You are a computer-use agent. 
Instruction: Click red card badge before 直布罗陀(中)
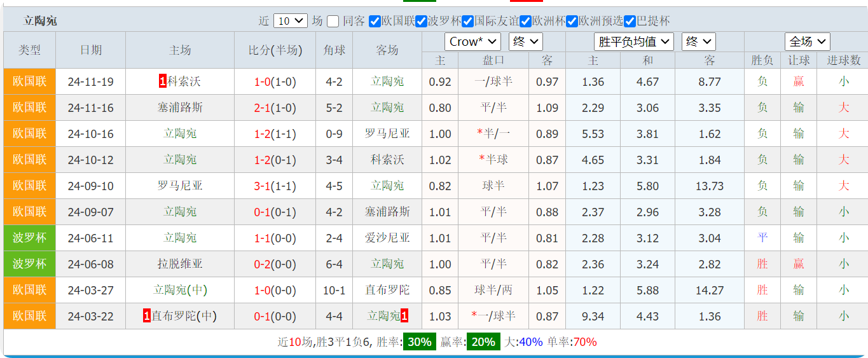147,316
